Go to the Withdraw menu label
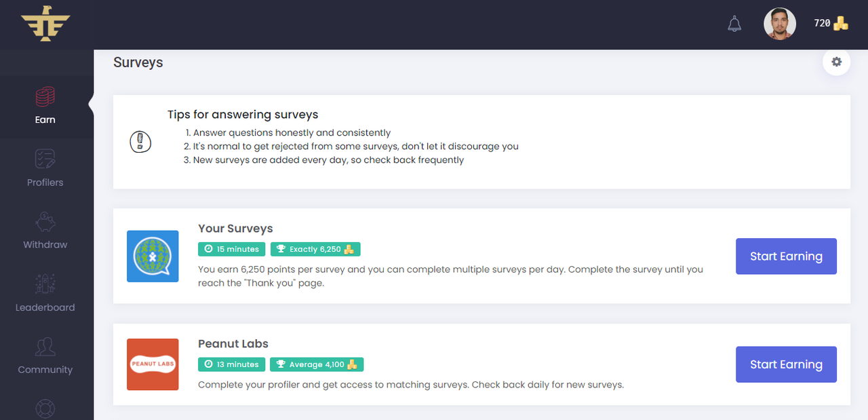The width and height of the screenshot is (868, 420). tap(45, 245)
